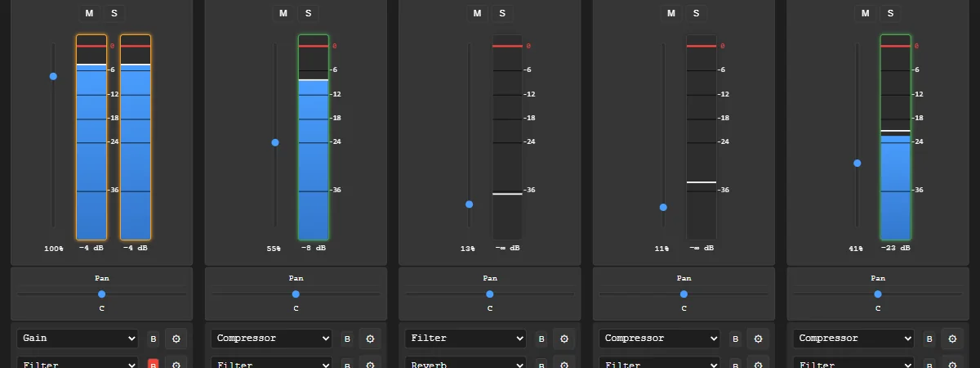Solo the channel set to 100% volume
The width and height of the screenshot is (980, 368).
click(x=114, y=13)
